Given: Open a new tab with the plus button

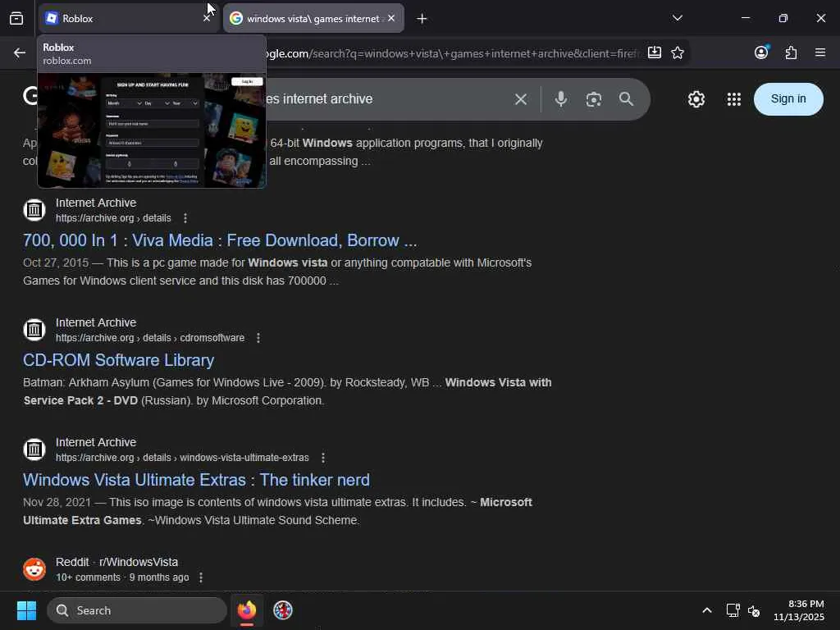Looking at the screenshot, I should (x=422, y=19).
